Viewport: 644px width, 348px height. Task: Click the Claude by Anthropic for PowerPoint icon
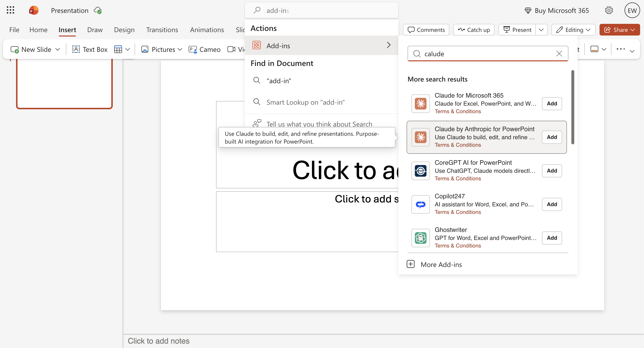tap(420, 137)
